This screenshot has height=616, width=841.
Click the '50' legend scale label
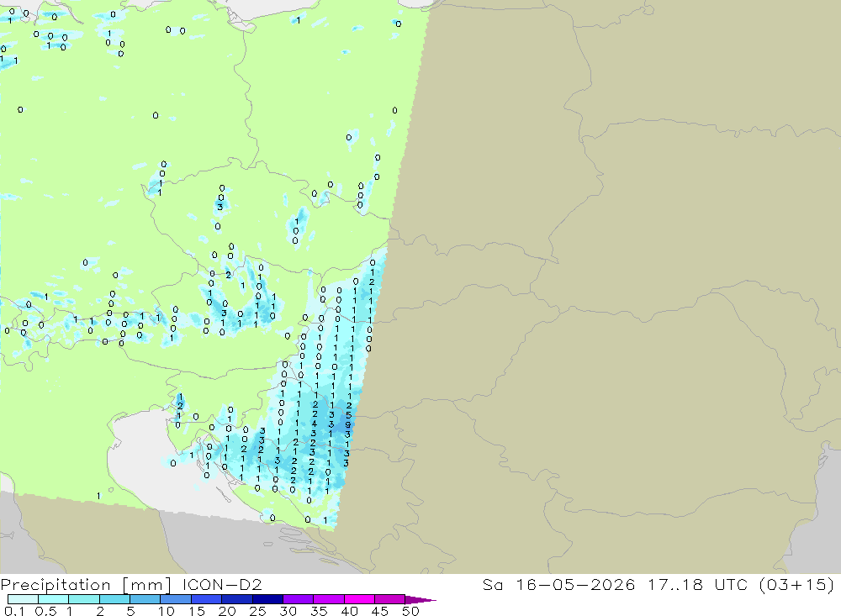click(x=410, y=611)
